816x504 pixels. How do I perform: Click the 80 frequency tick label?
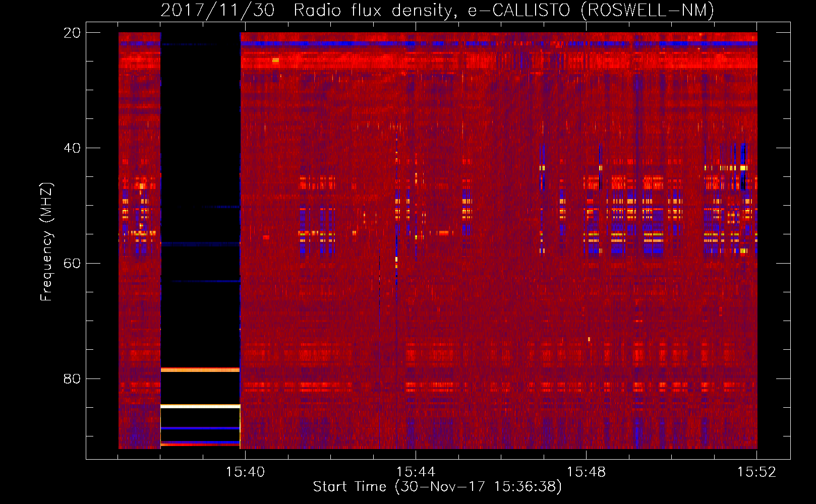72,379
